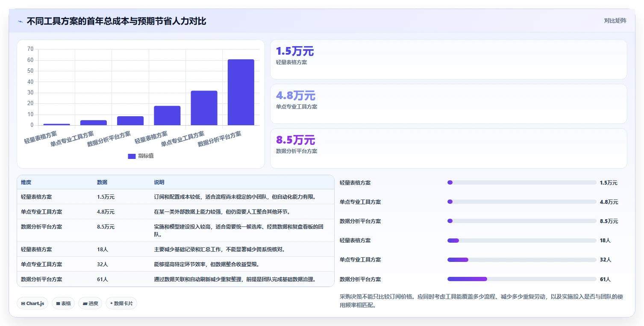This screenshot has height=326, width=644.
Task: Select the 进度 tag chip
Action: tap(90, 303)
